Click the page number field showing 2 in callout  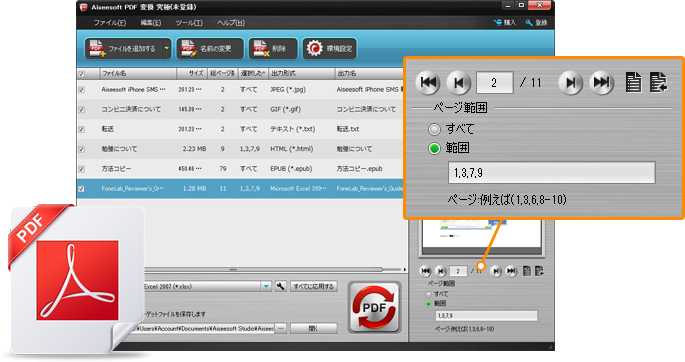[494, 83]
